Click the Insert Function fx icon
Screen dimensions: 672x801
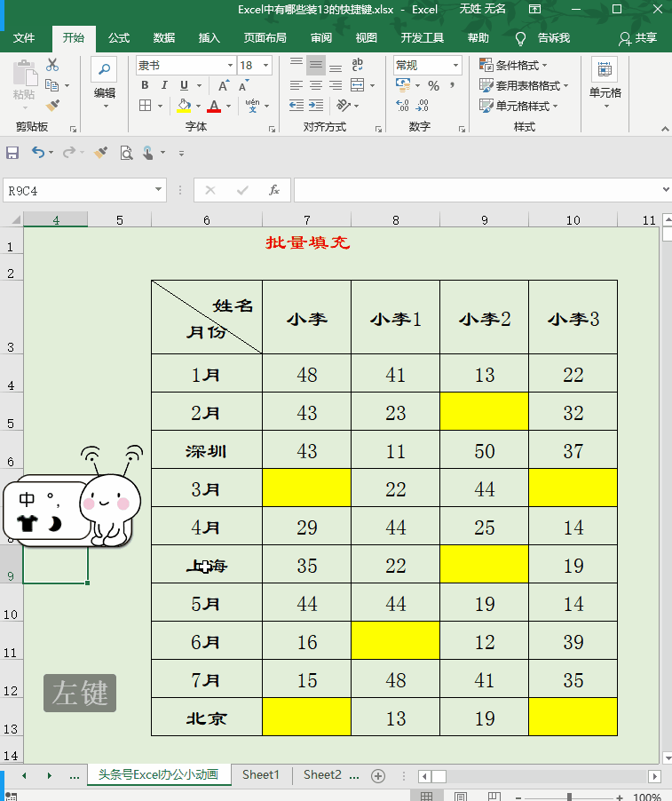click(274, 191)
